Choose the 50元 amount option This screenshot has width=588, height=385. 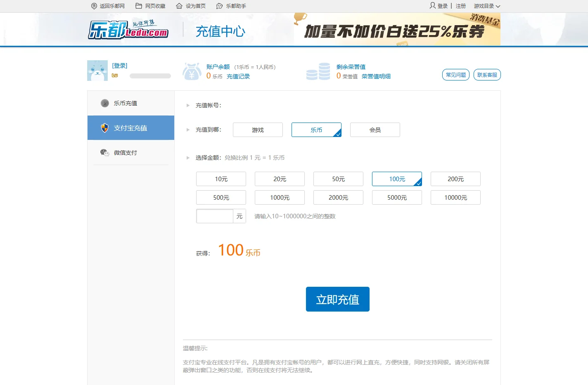pos(338,179)
